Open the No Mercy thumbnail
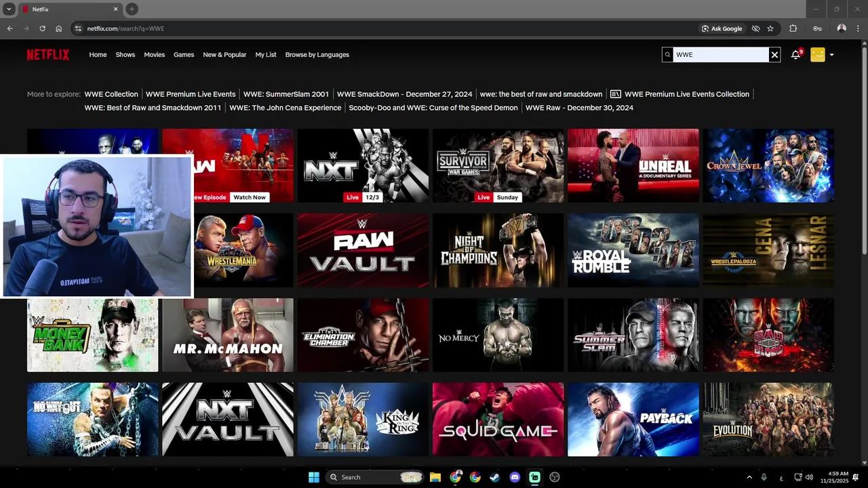 coord(498,335)
